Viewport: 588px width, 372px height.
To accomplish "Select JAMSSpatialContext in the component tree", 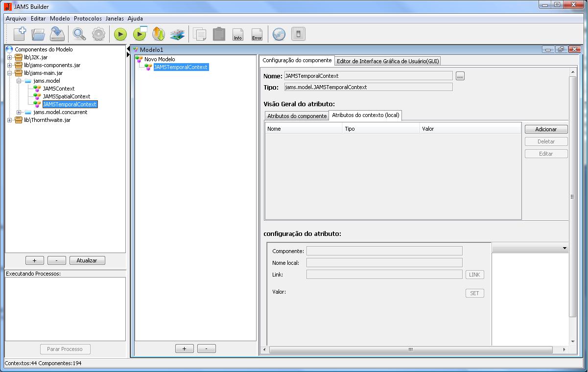I will point(67,96).
